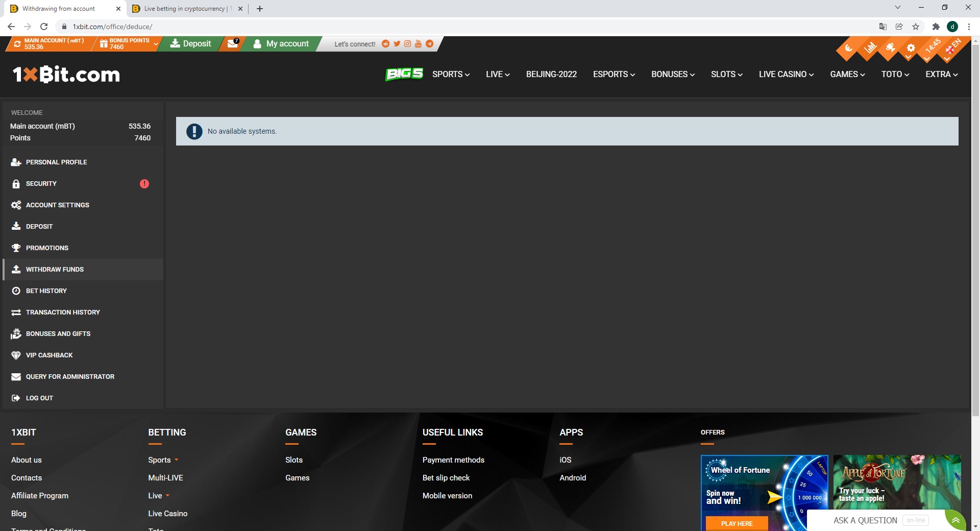The image size is (980, 531).
Task: Open the Affiliate Program footer link
Action: tap(40, 496)
